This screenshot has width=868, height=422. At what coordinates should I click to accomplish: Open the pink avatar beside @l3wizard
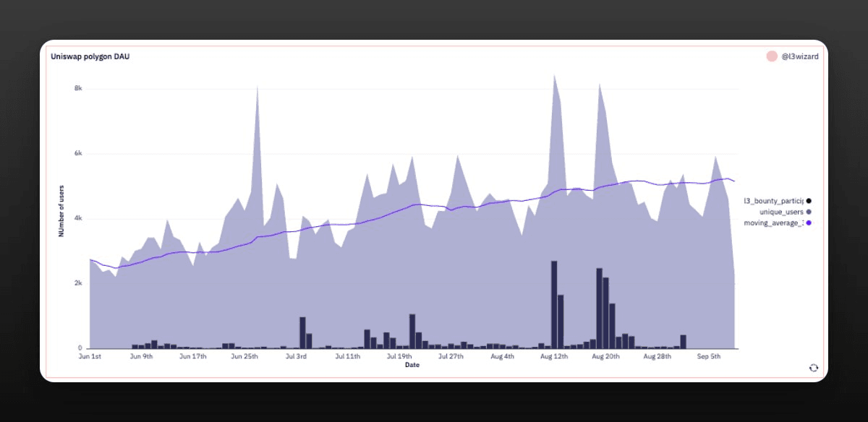[772, 56]
